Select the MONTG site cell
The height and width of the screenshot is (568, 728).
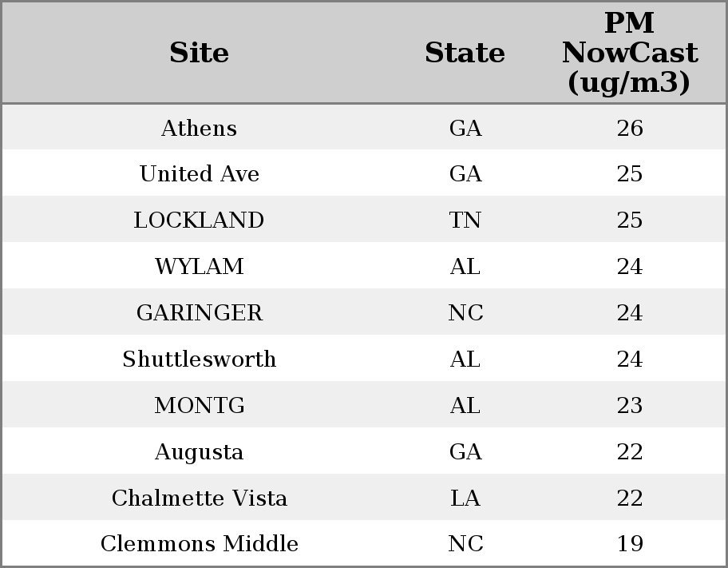(x=200, y=405)
